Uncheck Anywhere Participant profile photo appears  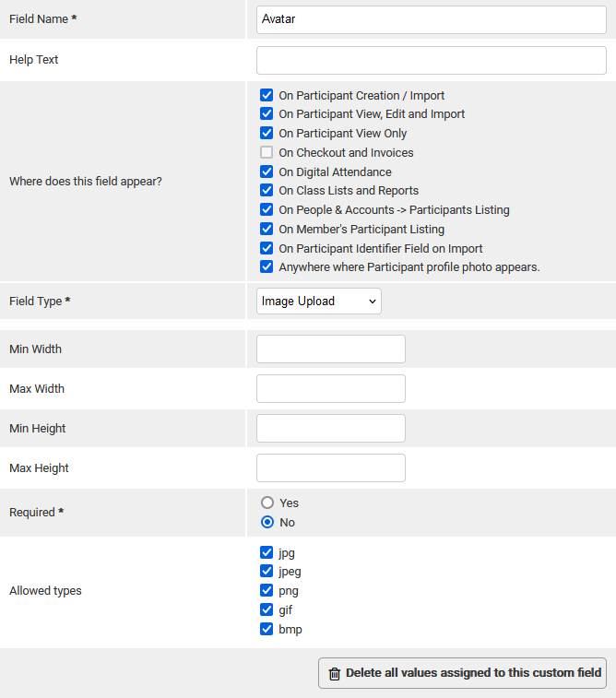click(x=267, y=267)
